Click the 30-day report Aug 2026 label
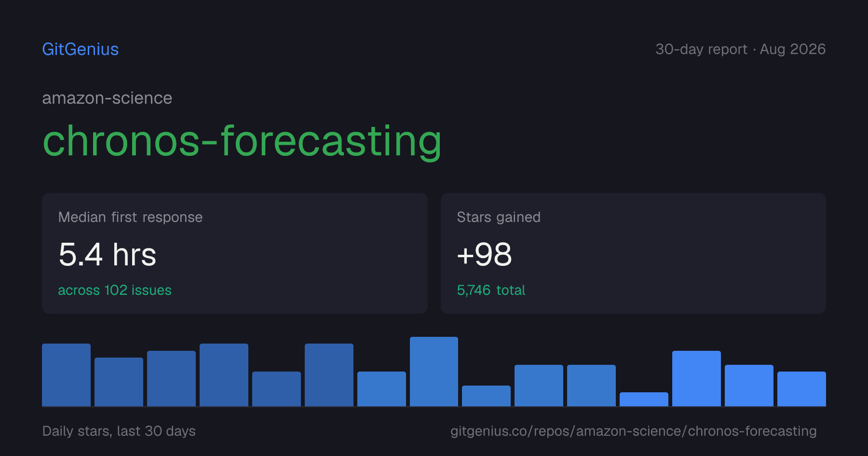The width and height of the screenshot is (868, 456). pos(740,49)
